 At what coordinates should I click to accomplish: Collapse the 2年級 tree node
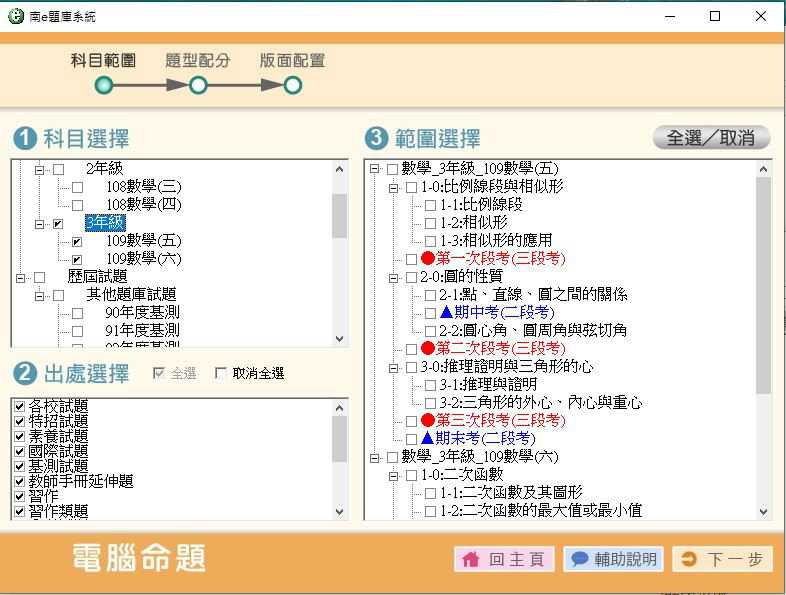(x=39, y=170)
